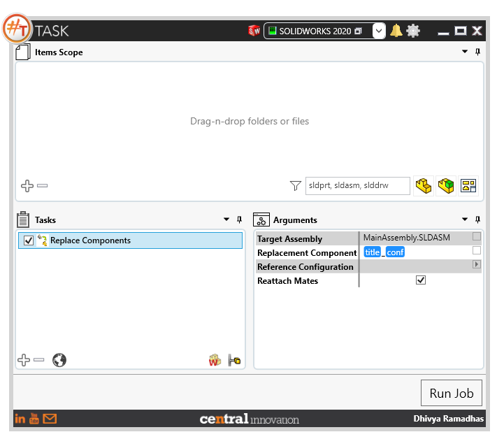Click the globe icon under Tasks

point(59,360)
